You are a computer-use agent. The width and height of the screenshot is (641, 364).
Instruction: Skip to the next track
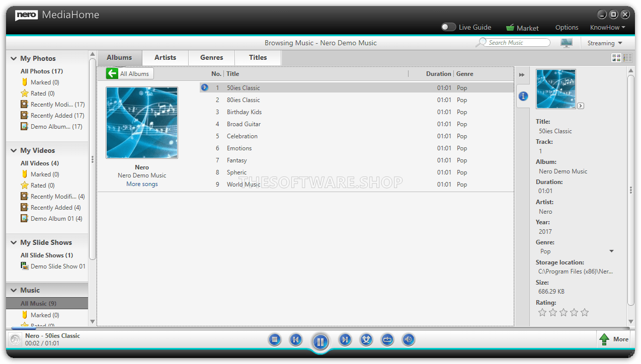click(345, 340)
